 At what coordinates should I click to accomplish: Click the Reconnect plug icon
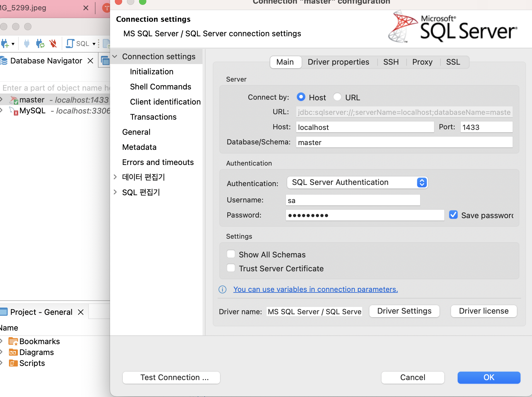pyautogui.click(x=40, y=44)
